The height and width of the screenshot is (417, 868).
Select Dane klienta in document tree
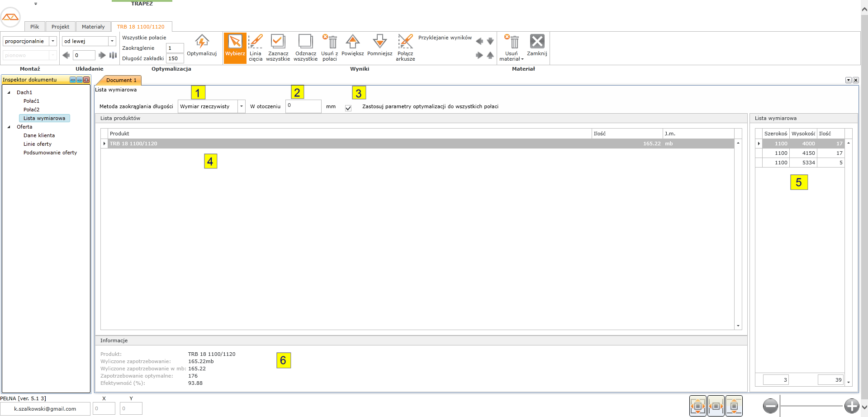[39, 135]
